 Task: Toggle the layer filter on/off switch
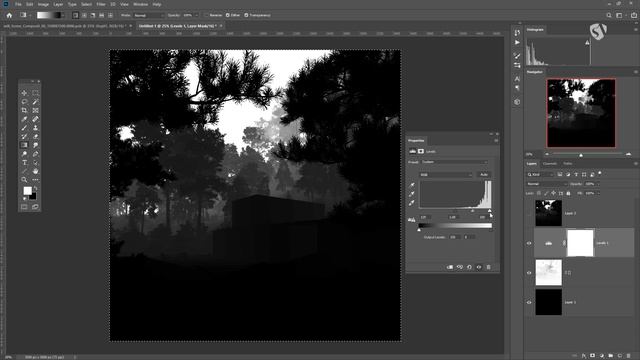click(600, 173)
